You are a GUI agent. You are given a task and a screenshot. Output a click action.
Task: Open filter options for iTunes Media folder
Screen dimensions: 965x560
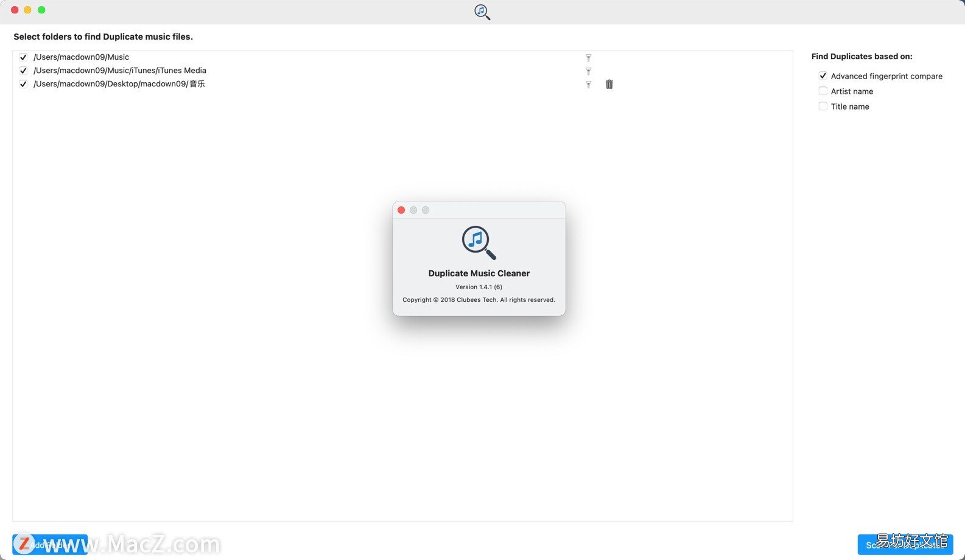point(588,71)
